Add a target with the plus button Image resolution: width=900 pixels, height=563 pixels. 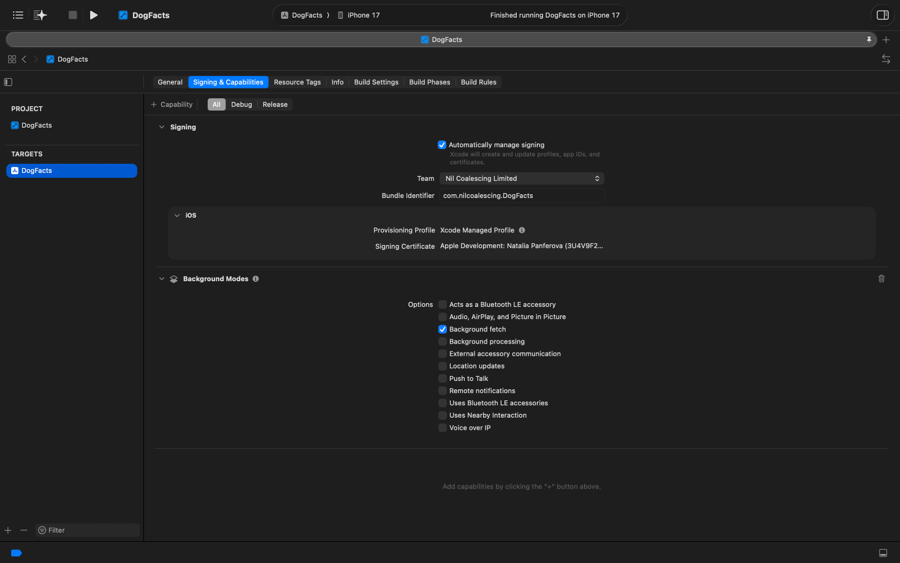tap(8, 530)
